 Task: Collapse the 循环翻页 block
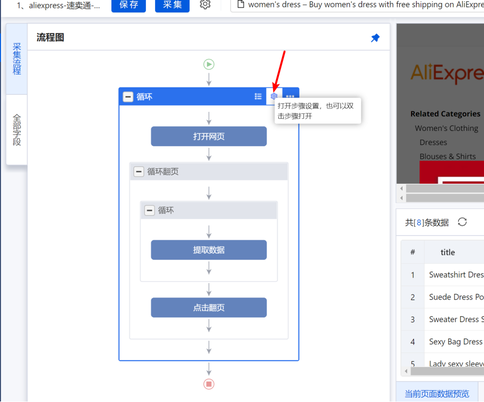(139, 172)
